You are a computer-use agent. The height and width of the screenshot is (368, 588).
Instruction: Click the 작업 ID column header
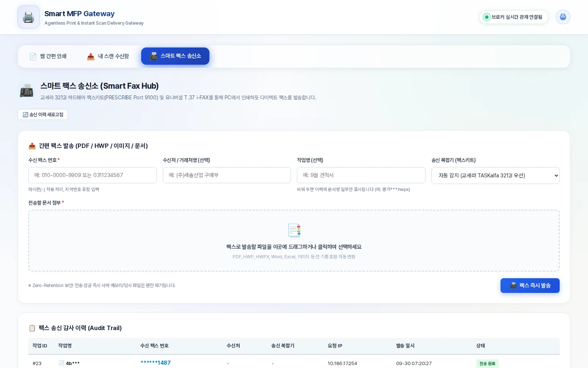click(40, 346)
